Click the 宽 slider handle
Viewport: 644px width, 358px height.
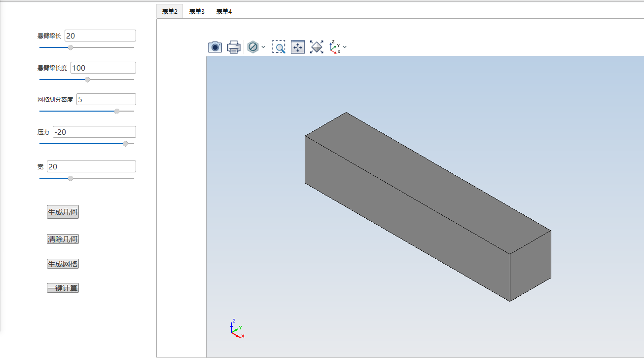[x=71, y=178]
